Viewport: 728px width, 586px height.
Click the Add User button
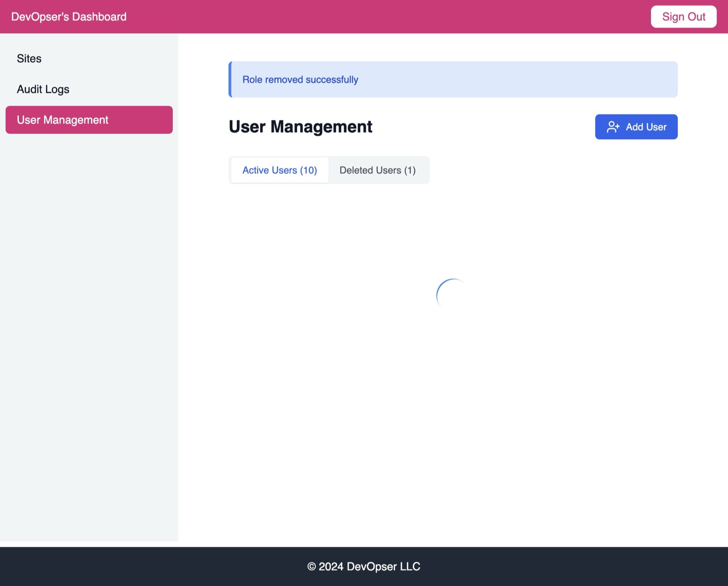(x=636, y=127)
